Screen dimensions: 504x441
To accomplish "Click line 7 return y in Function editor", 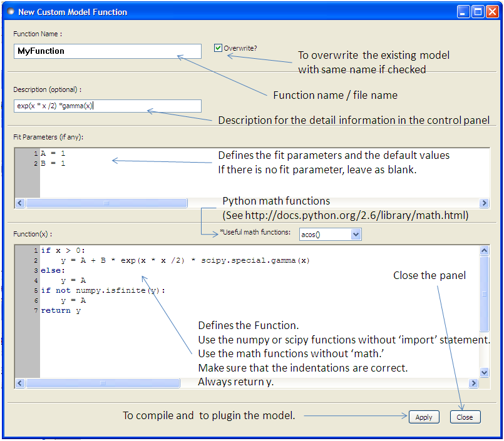I will click(x=61, y=310).
